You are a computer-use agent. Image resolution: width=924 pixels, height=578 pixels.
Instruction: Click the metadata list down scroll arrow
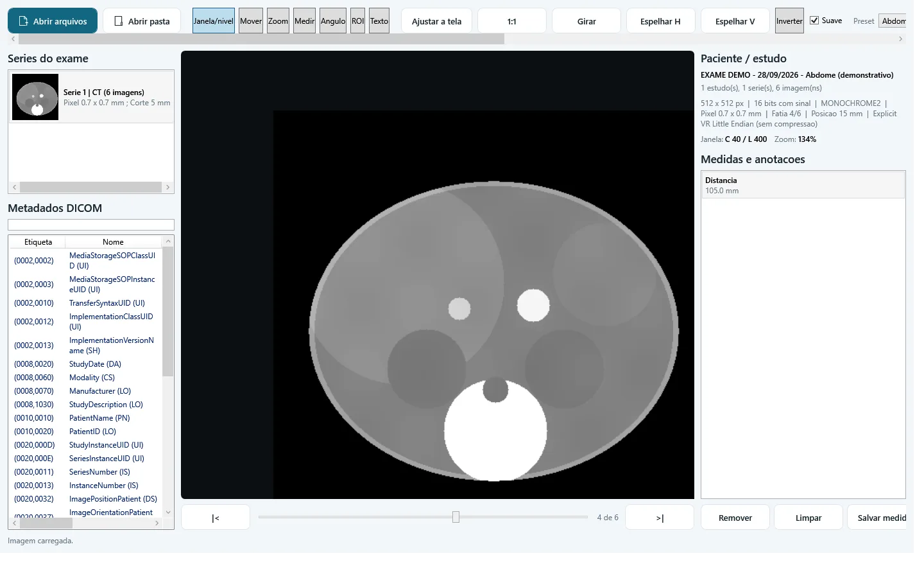(168, 512)
